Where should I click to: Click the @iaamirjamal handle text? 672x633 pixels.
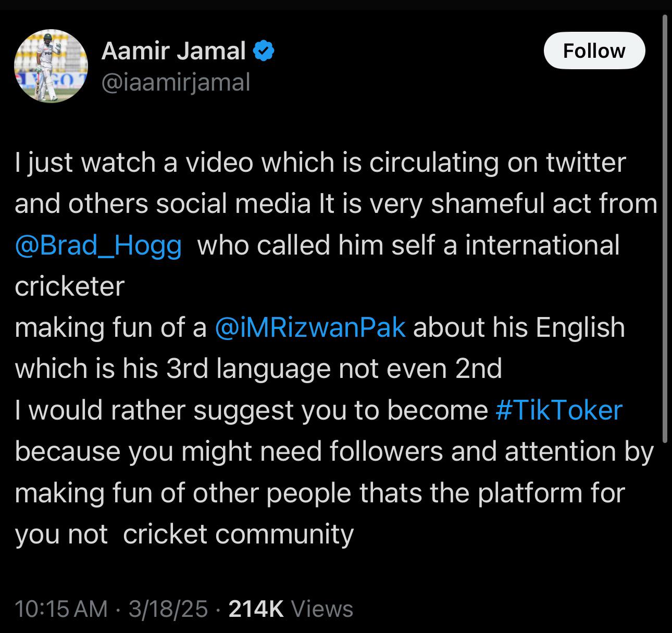(176, 81)
